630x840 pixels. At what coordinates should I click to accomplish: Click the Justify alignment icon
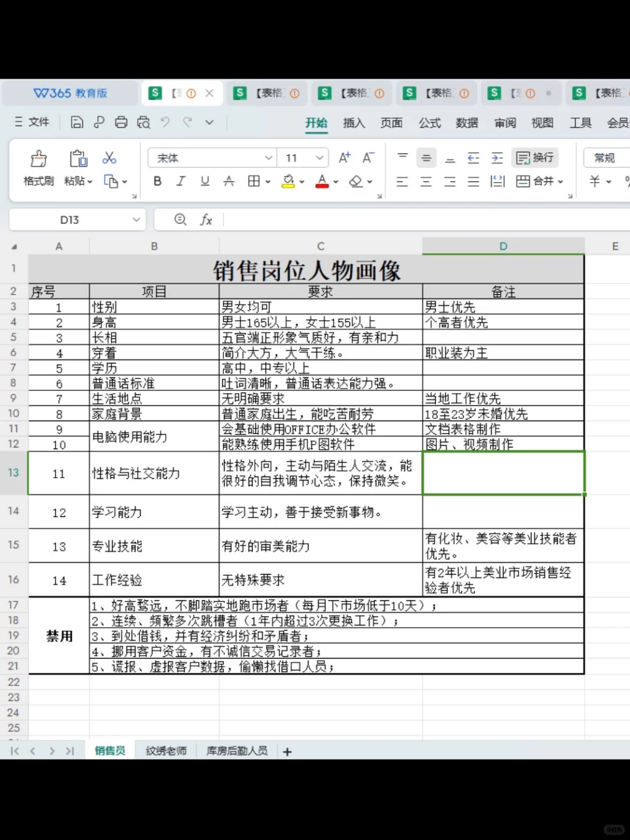click(474, 181)
